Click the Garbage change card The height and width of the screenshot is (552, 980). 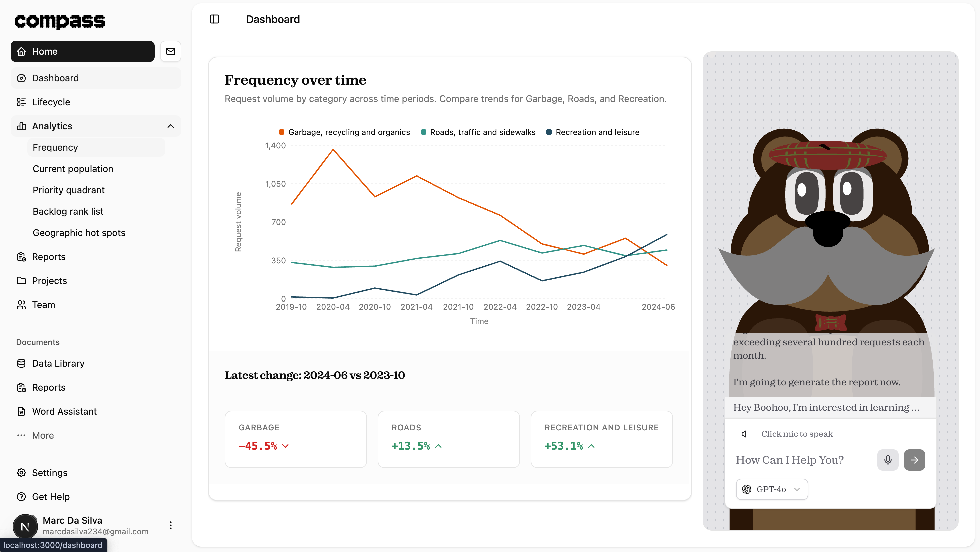click(296, 439)
